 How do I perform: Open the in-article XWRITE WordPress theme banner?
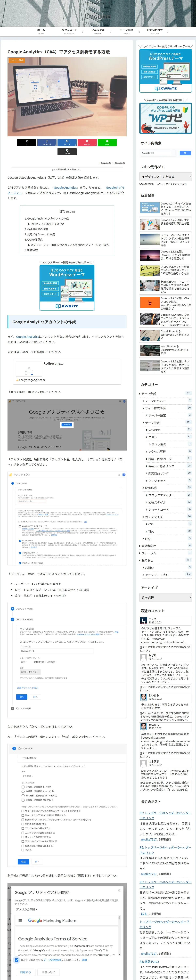coord(67,288)
